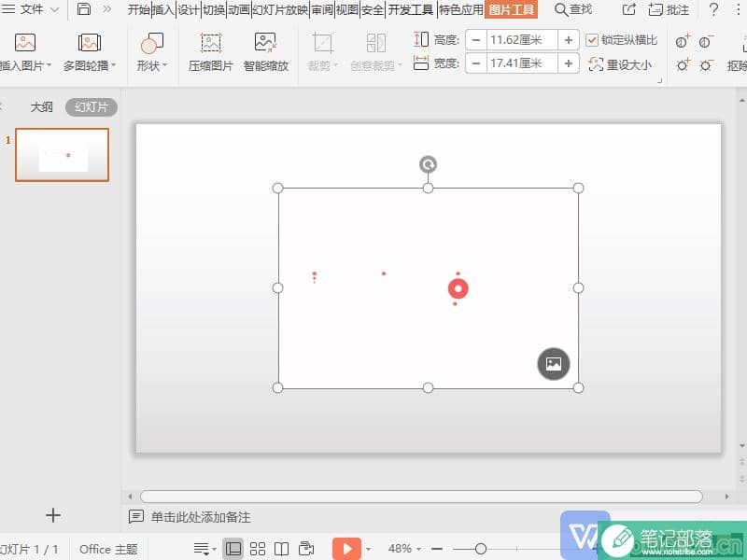Click the decrease brightness icon

[706, 64]
